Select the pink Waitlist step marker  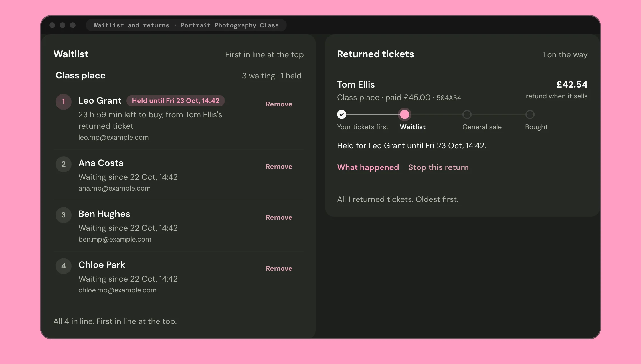tap(404, 114)
